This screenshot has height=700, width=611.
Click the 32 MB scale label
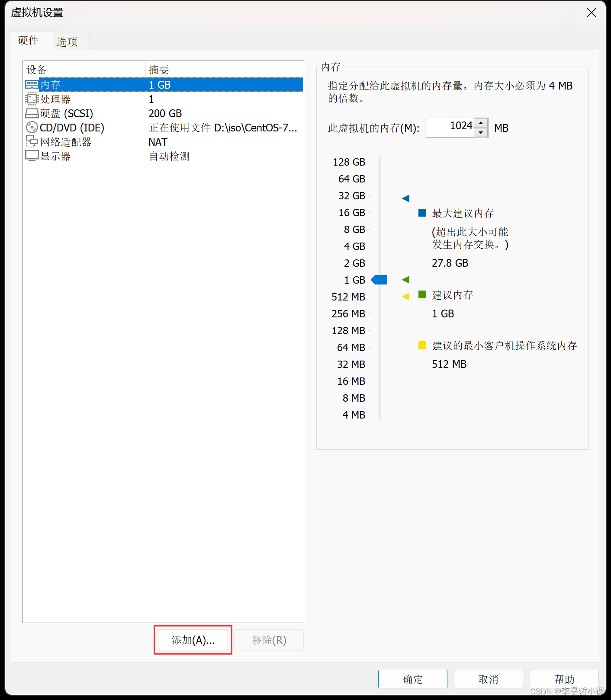coord(351,364)
